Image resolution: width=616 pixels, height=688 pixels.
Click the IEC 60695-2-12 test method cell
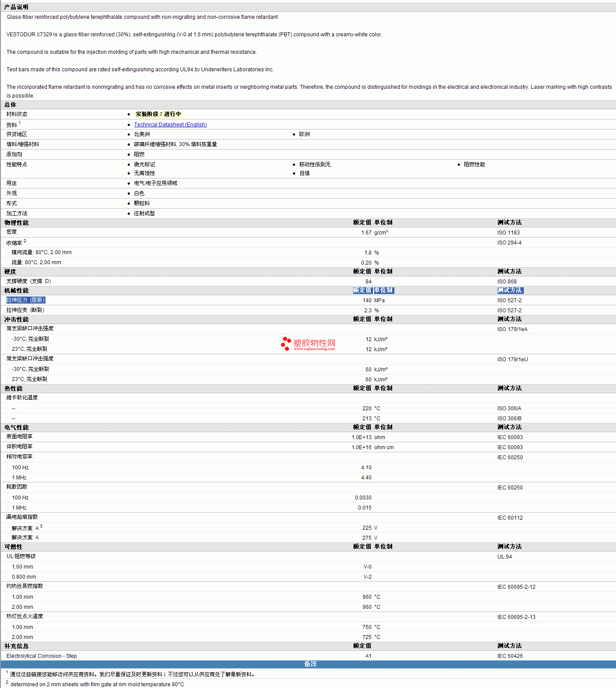516,587
